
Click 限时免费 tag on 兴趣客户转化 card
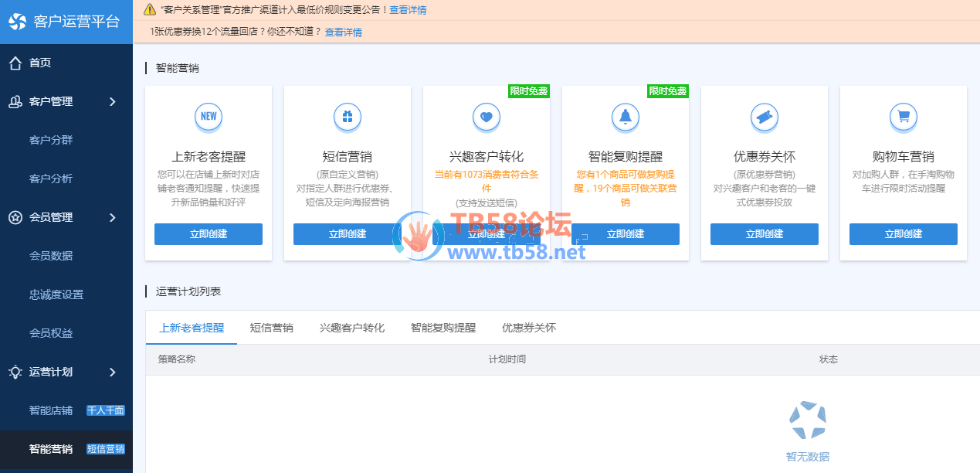[529, 91]
